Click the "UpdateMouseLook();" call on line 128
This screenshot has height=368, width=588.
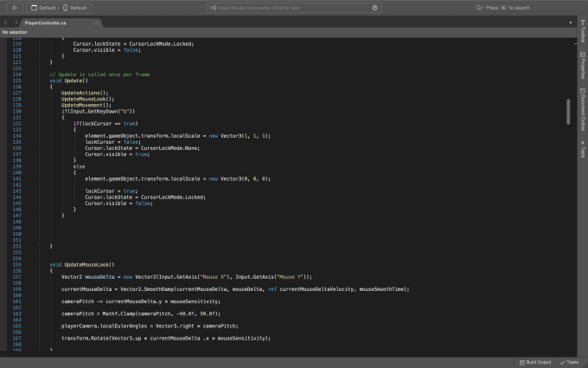[87, 99]
